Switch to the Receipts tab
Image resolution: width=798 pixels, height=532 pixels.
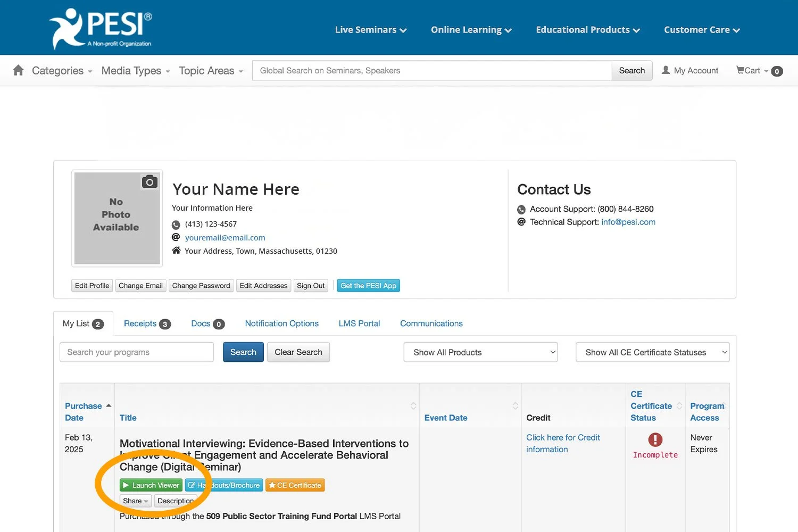tap(147, 323)
